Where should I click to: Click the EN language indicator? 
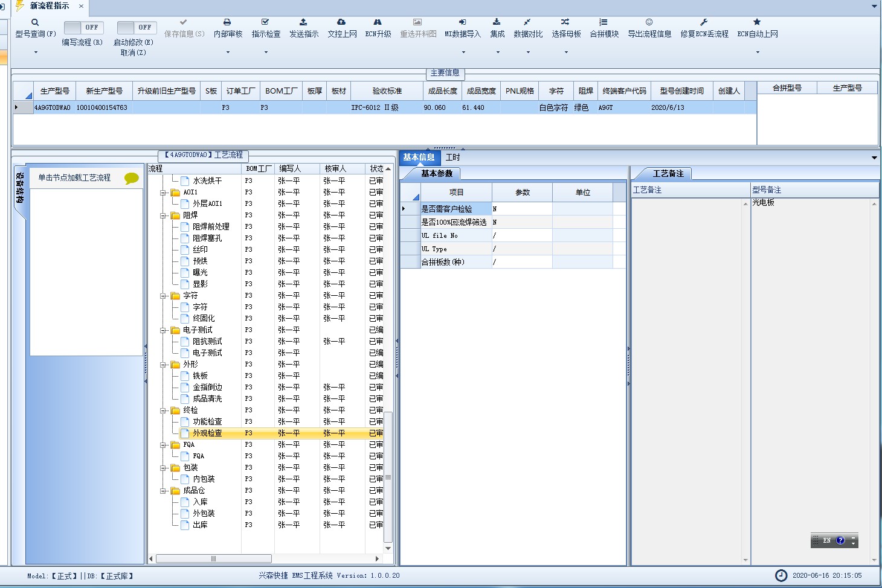point(826,541)
